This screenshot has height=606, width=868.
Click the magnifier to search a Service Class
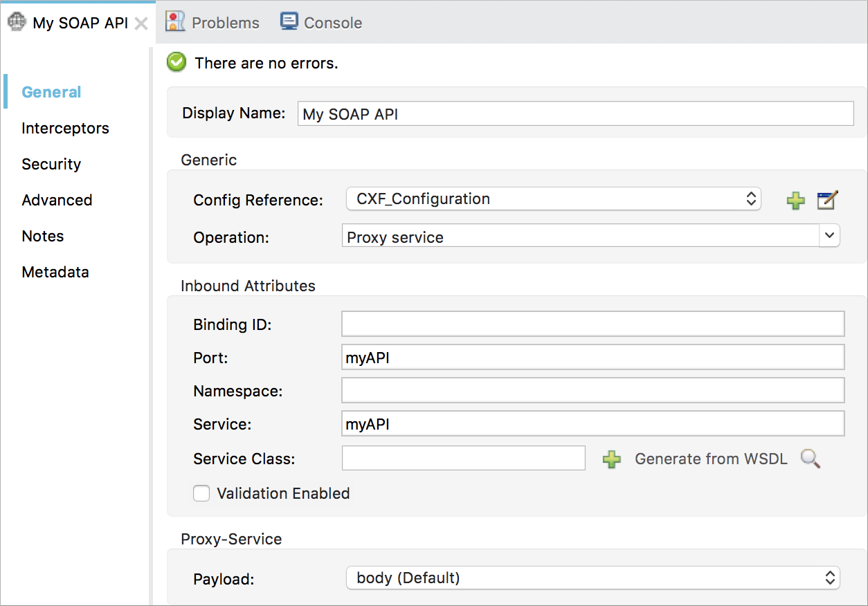pyautogui.click(x=809, y=459)
